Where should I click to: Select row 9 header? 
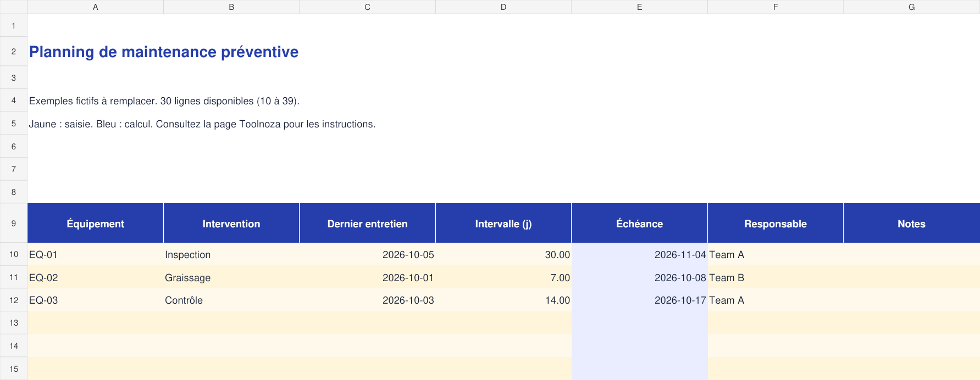pos(14,223)
